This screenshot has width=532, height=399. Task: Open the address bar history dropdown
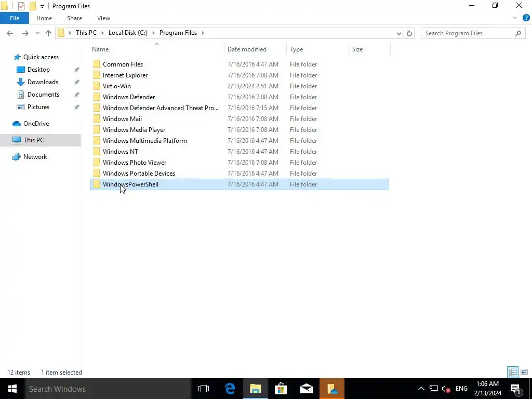click(399, 33)
